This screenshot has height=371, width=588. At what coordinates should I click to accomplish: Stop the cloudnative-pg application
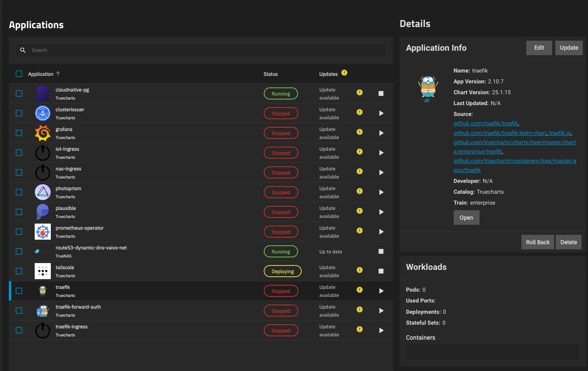381,93
